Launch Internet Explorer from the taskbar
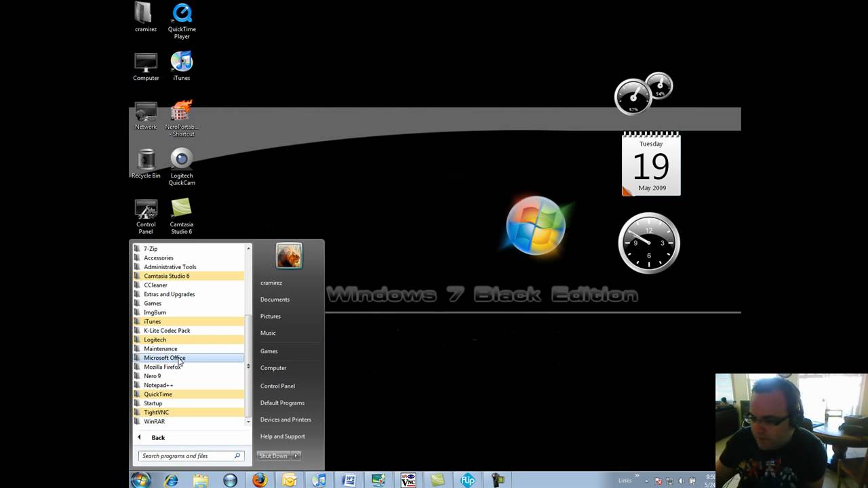This screenshot has width=868, height=488. point(171,480)
